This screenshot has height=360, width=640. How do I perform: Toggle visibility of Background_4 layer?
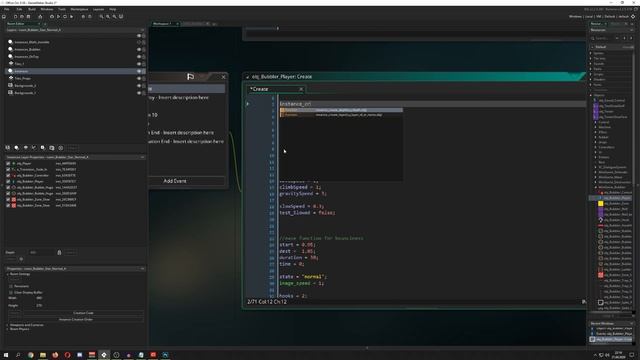[x=139, y=86]
